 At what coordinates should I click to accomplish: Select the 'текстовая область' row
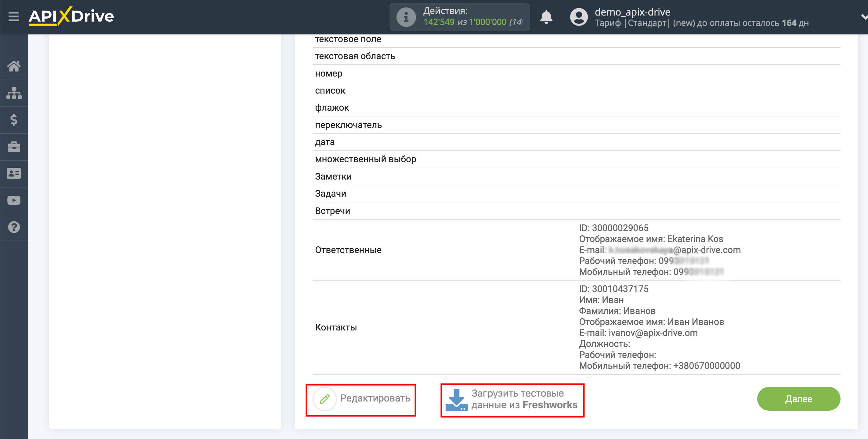pyautogui.click(x=576, y=56)
